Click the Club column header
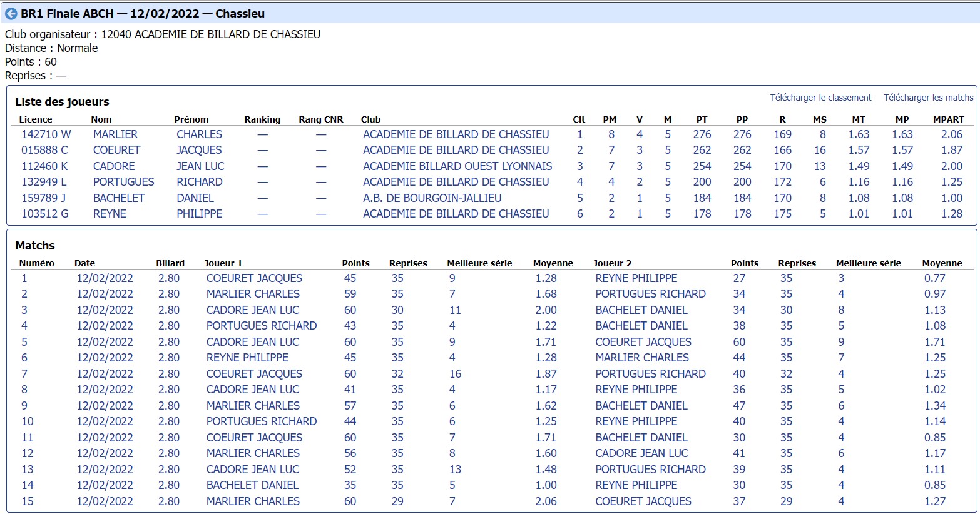980x514 pixels. pos(370,119)
